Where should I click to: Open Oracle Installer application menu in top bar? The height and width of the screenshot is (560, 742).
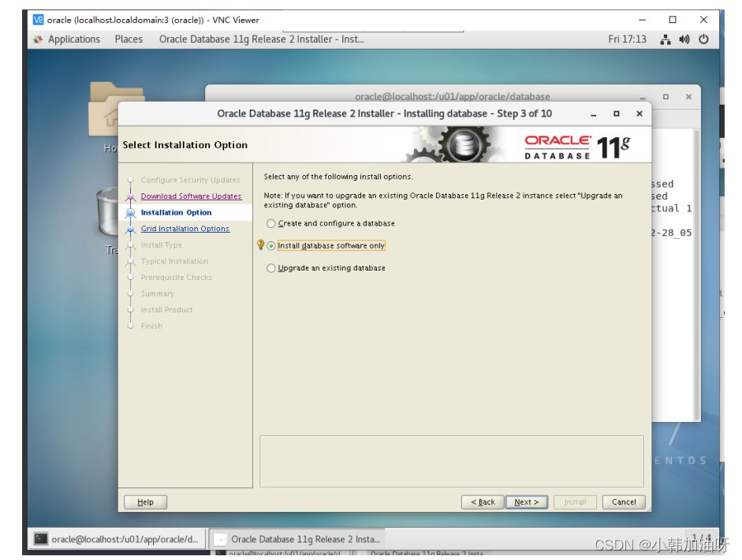tap(261, 39)
